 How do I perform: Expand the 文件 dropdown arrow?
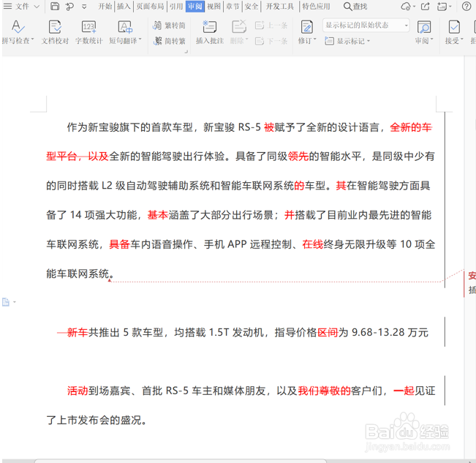(37, 7)
